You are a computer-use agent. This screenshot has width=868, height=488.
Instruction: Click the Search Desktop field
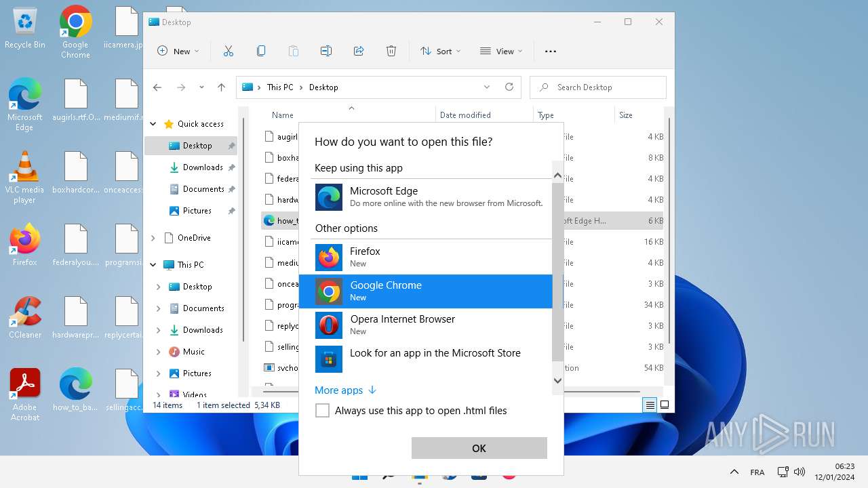pos(598,87)
